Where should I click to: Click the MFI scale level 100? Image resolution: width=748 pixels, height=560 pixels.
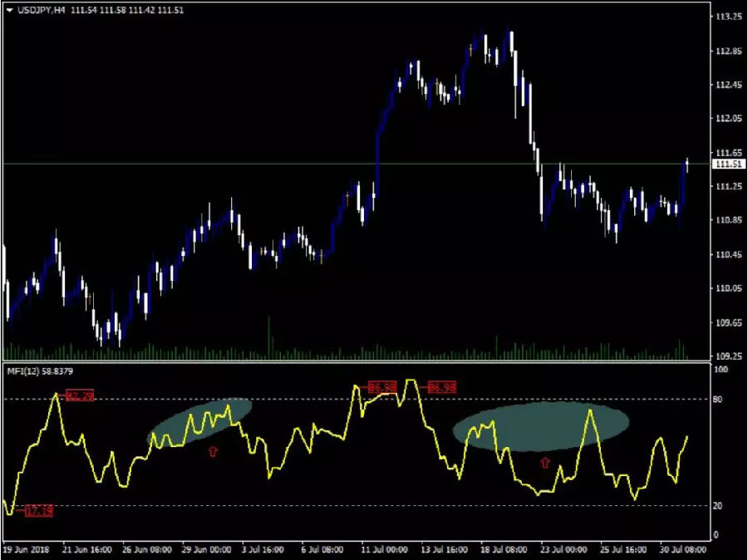pyautogui.click(x=721, y=370)
